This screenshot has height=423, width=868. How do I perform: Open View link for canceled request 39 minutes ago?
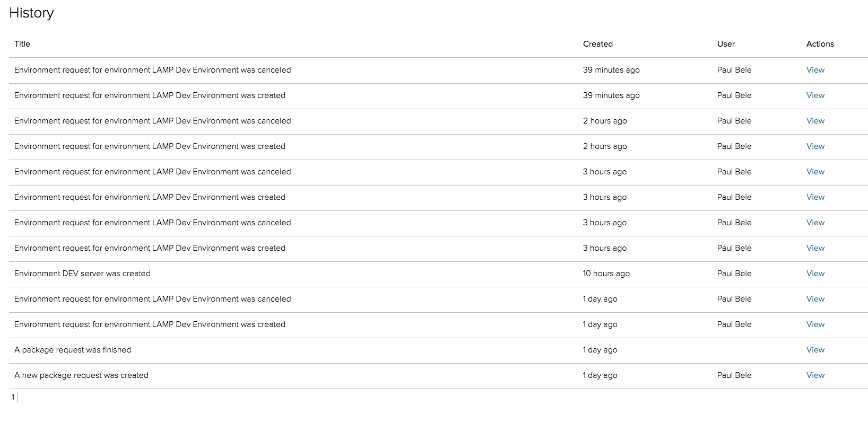[x=815, y=70]
